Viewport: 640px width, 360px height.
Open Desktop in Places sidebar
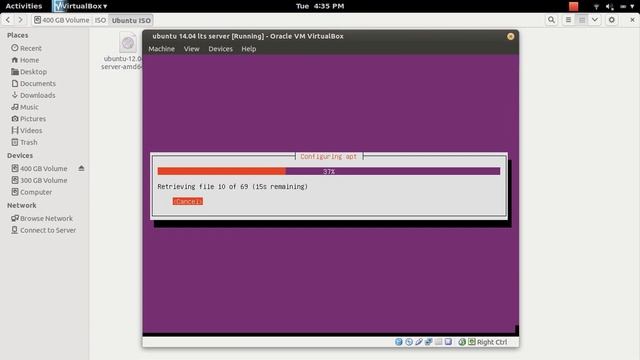(x=29, y=72)
